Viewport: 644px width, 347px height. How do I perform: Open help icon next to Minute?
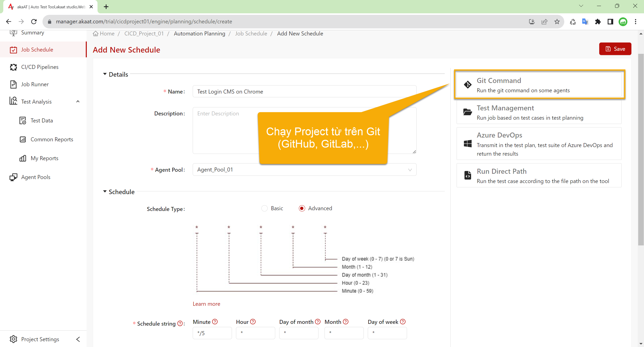tap(215, 322)
